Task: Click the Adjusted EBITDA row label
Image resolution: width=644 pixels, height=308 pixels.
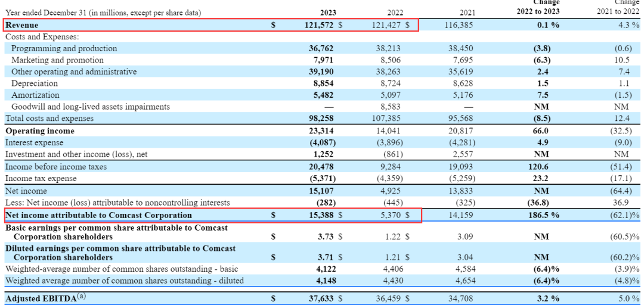Action: [x=41, y=298]
